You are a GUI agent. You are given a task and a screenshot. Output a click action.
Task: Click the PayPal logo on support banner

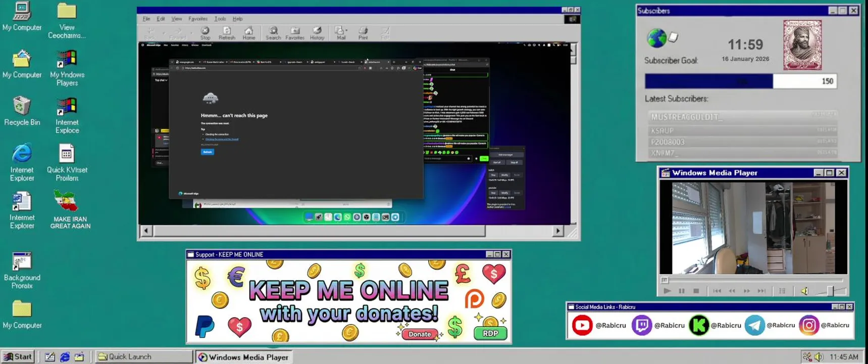pos(205,326)
